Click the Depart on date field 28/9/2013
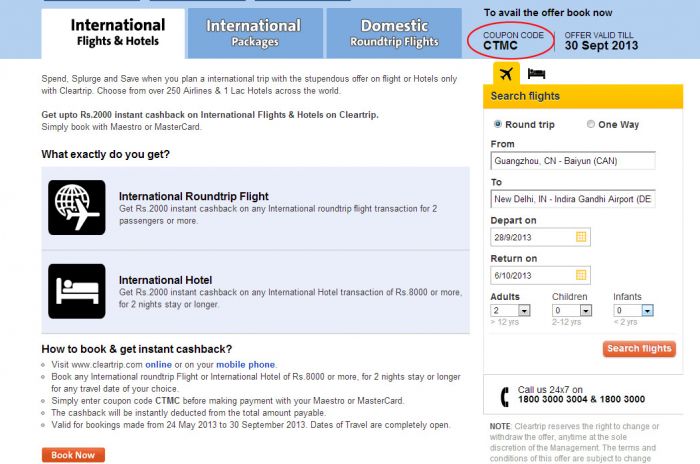 [540, 237]
